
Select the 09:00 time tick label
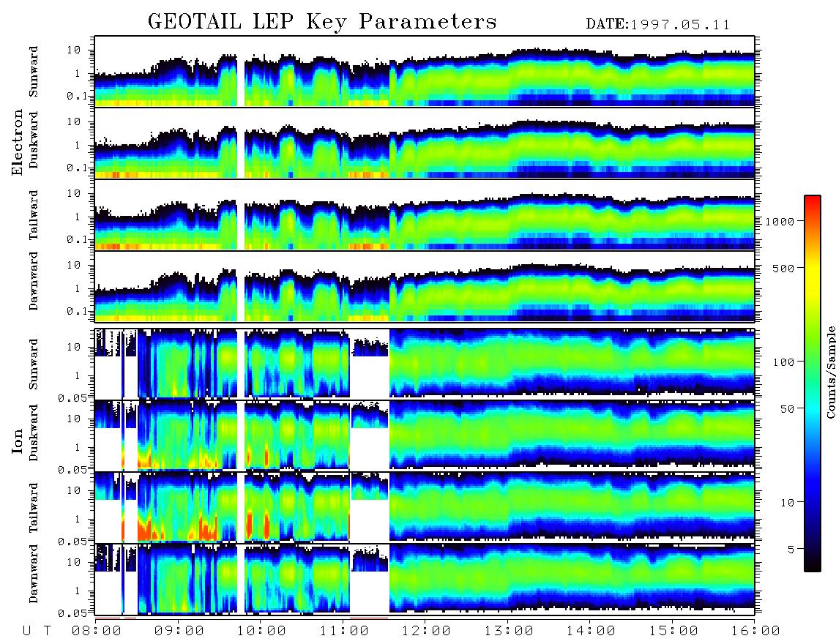pos(179,631)
